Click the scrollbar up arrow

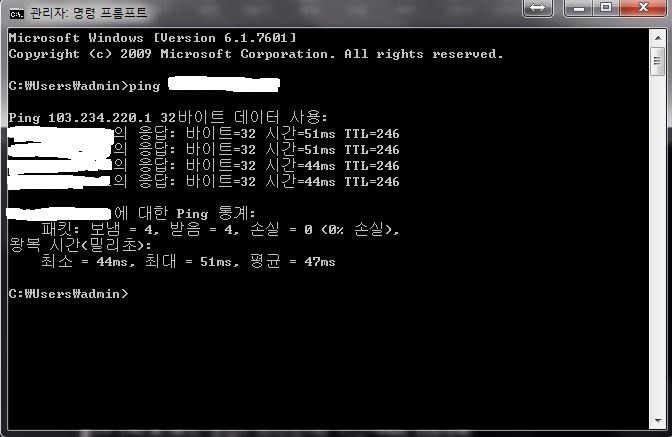658,38
